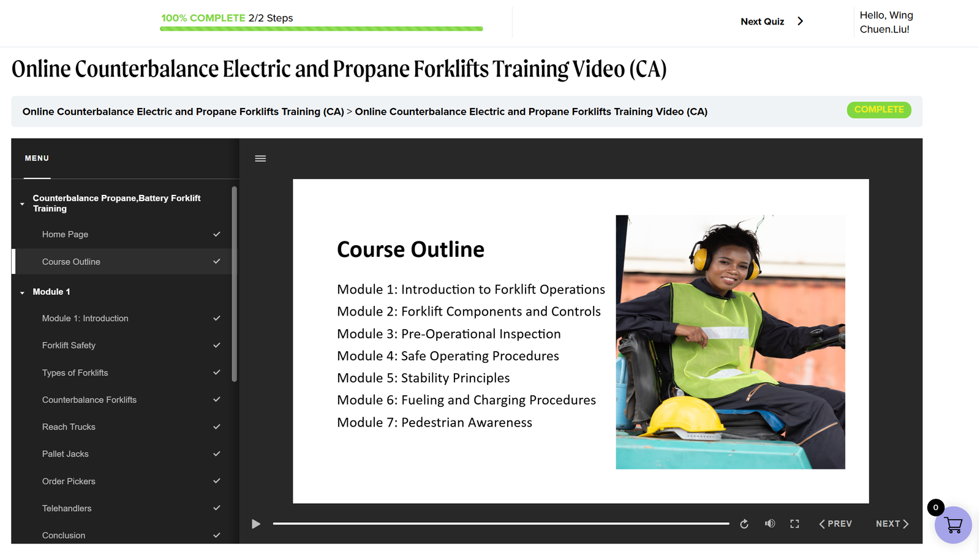Click the cart item count badge

click(x=936, y=507)
